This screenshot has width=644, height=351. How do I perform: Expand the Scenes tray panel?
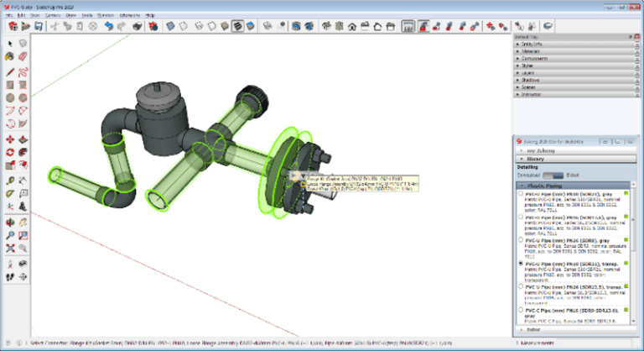(575, 87)
